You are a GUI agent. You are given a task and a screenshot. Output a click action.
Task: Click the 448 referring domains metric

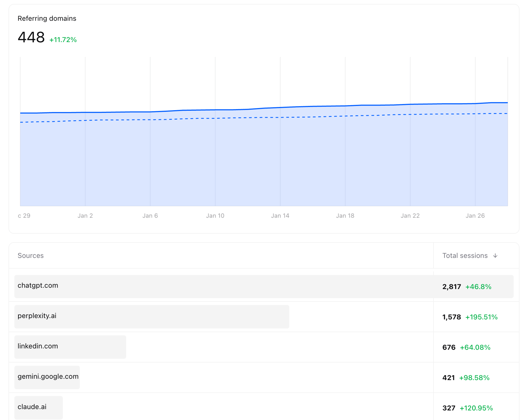pos(31,37)
